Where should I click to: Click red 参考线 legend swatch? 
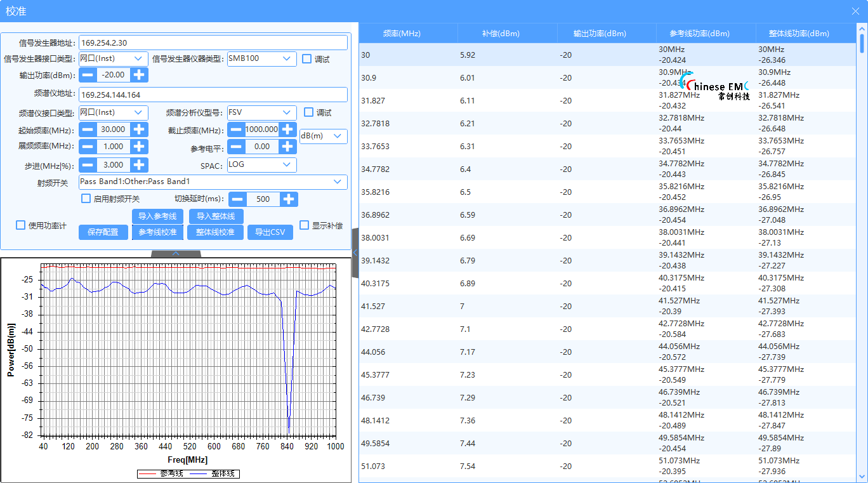(148, 473)
